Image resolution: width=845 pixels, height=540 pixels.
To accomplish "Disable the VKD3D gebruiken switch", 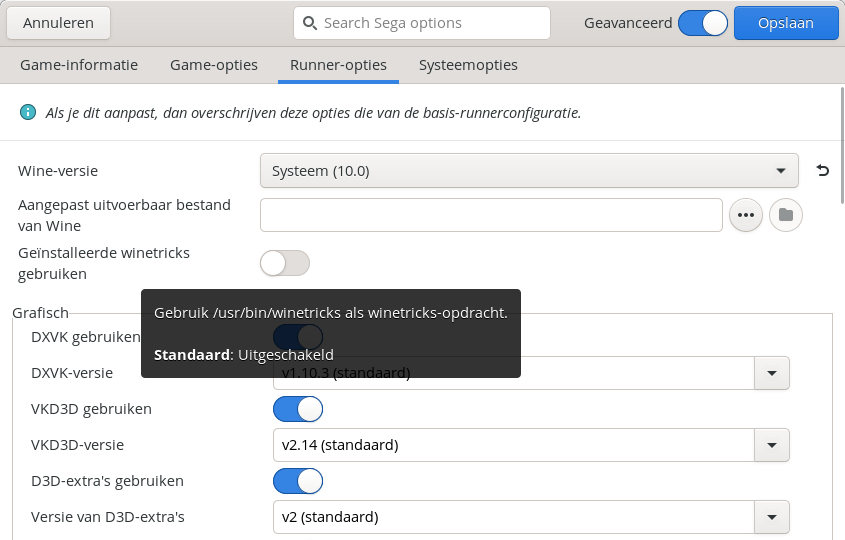I will [297, 409].
